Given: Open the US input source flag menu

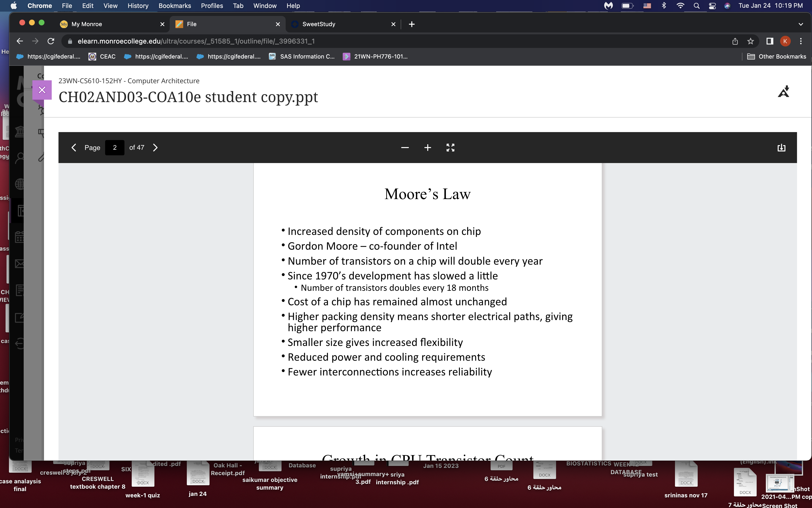Looking at the screenshot, I should coord(647,6).
